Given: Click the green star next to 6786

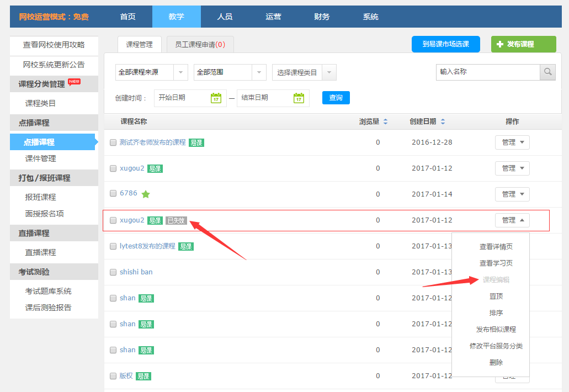Looking at the screenshot, I should (x=146, y=194).
